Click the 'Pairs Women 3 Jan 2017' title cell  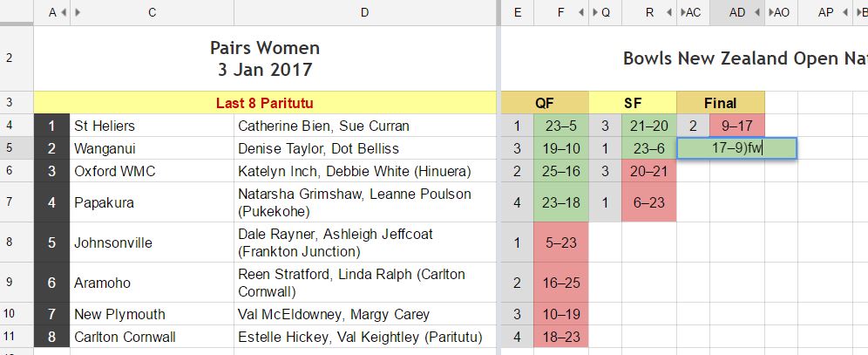pos(265,58)
